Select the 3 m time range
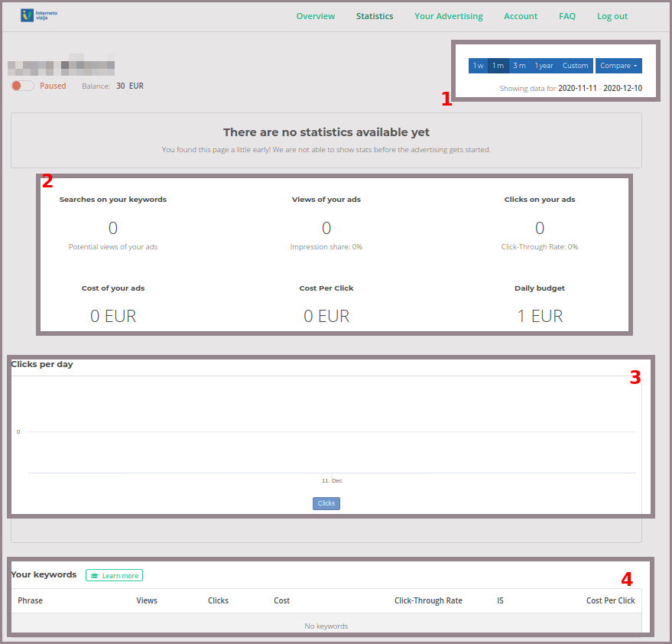Screen dimensions: 672x644 coord(519,66)
